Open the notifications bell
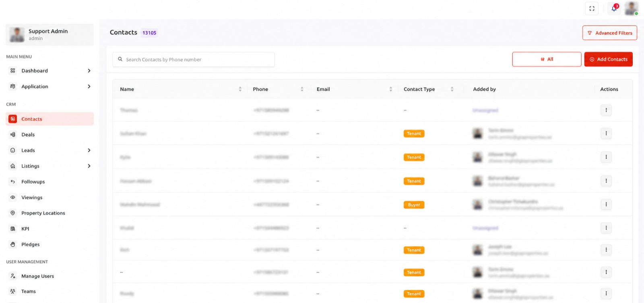The image size is (644, 303). 614,8
